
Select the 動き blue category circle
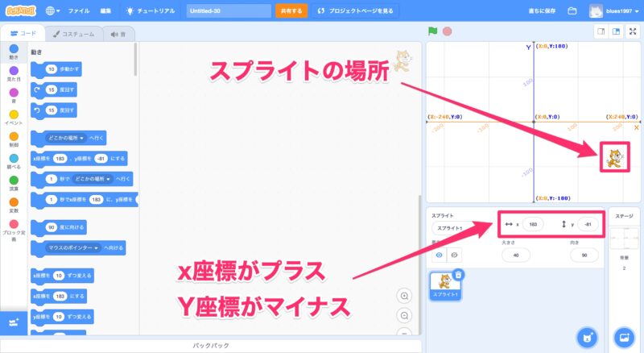(x=14, y=50)
